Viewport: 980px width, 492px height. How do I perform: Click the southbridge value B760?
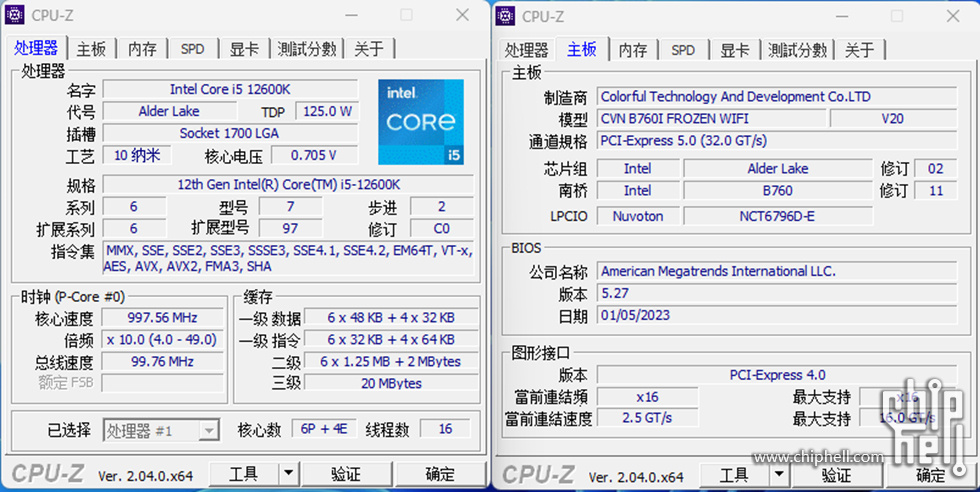[x=778, y=190]
